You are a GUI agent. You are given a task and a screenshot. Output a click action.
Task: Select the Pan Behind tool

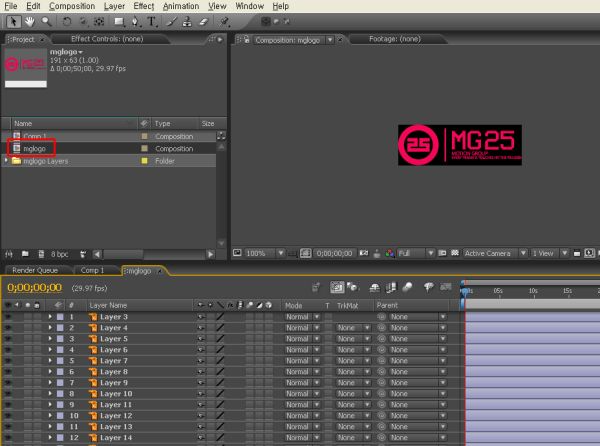99,21
